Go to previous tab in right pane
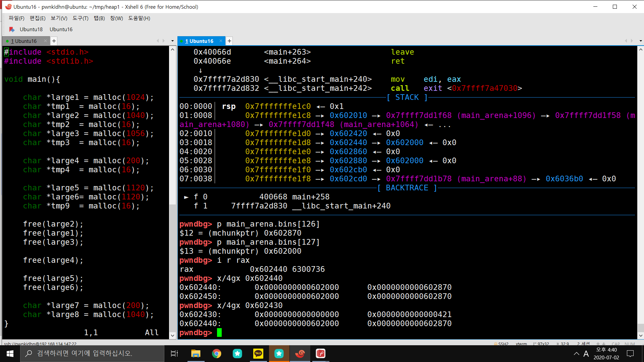 [626, 41]
